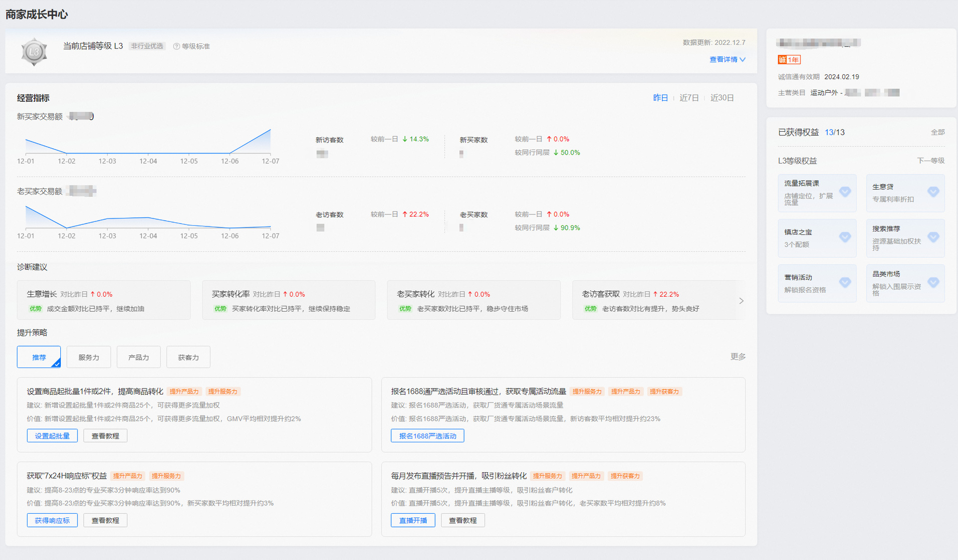958x560 pixels.
Task: Click the 报名1688严选活动 button
Action: [x=428, y=436]
